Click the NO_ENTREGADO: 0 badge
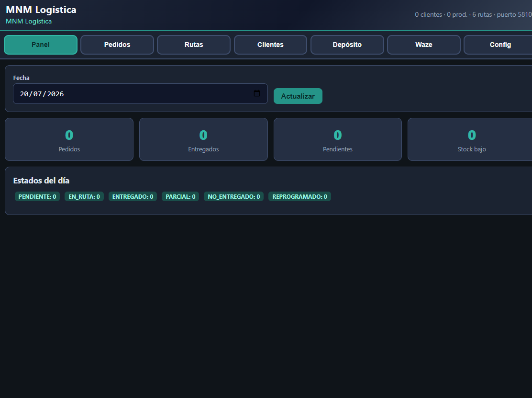Image resolution: width=532 pixels, height=398 pixels. 234,197
